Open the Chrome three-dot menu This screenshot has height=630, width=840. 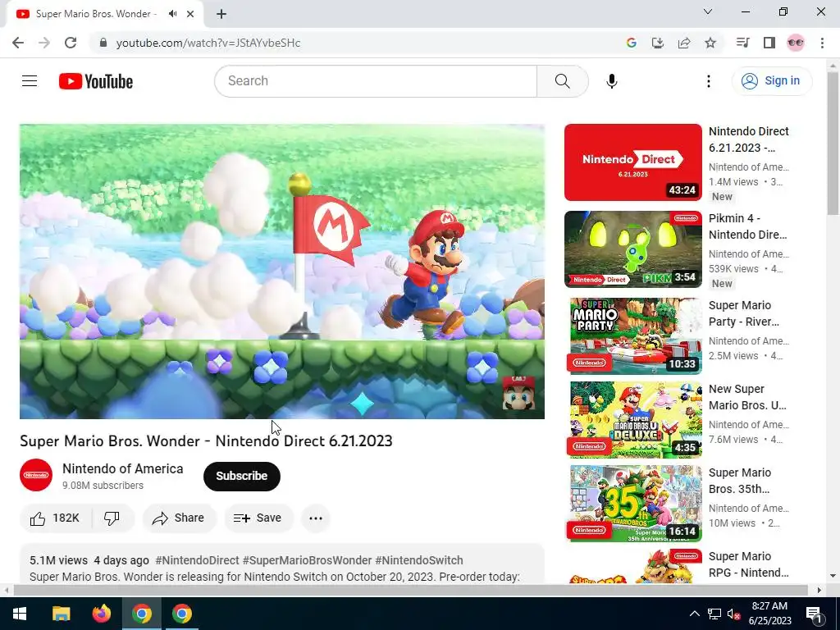[x=822, y=43]
